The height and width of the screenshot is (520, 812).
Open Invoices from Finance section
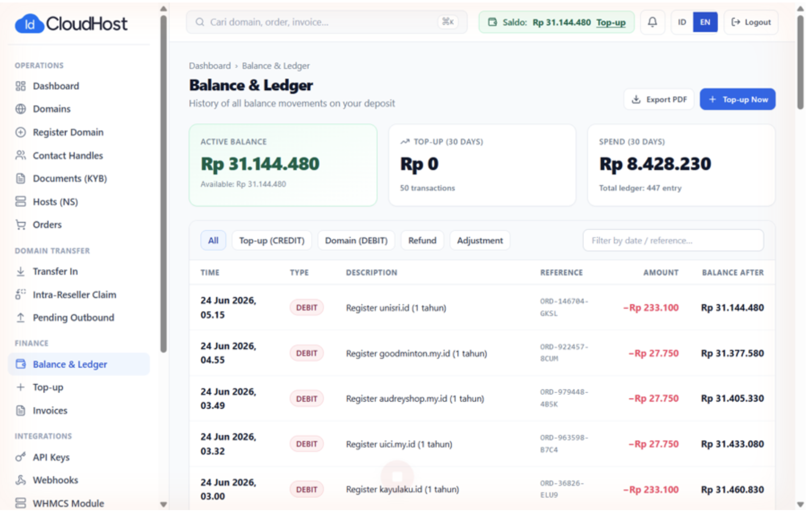(79, 411)
